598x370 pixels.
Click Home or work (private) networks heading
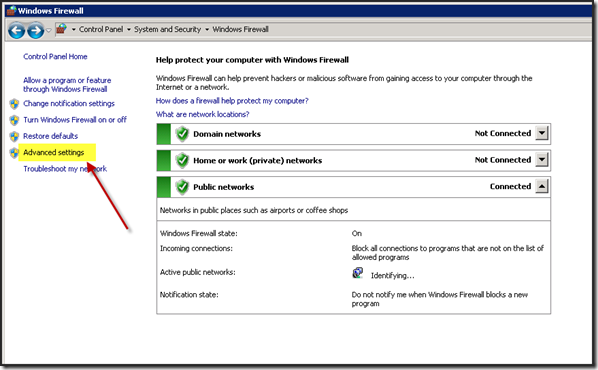coord(257,161)
